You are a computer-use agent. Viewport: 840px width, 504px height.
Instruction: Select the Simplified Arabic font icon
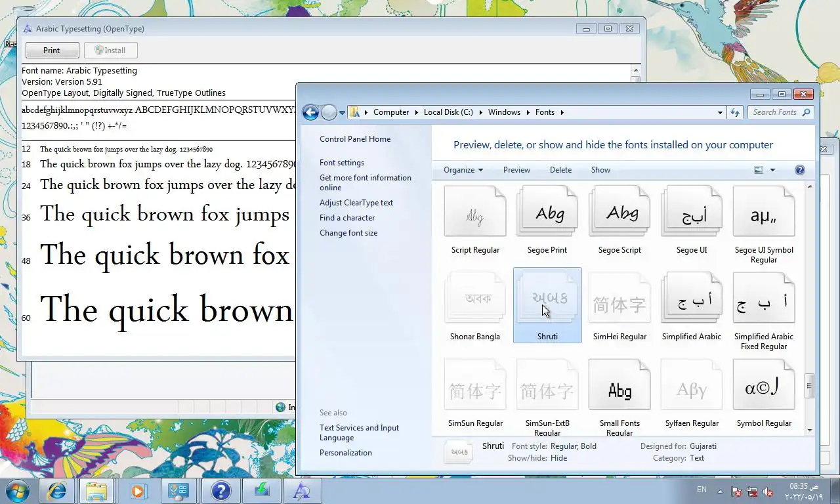[692, 299]
